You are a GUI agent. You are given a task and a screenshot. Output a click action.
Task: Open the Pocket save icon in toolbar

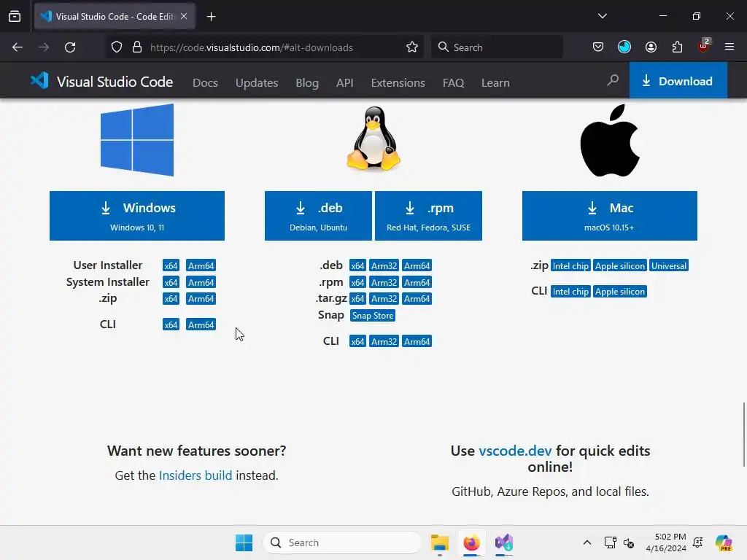[598, 47]
